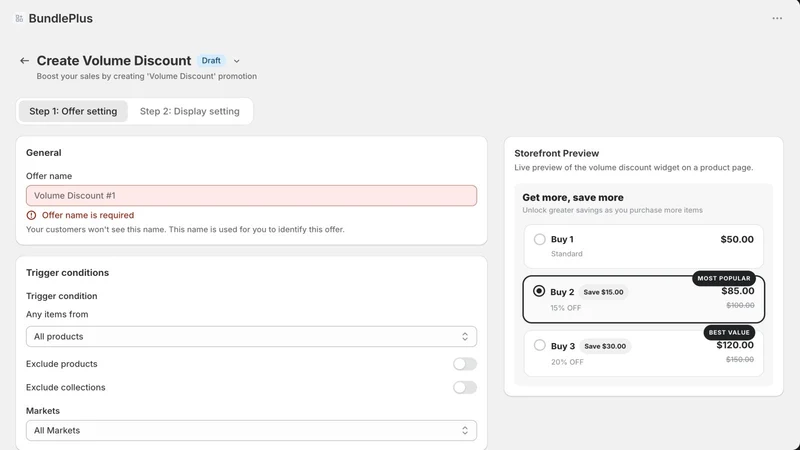Switch to Step 1: Offer setting tab
This screenshot has width=800, height=450.
(73, 111)
